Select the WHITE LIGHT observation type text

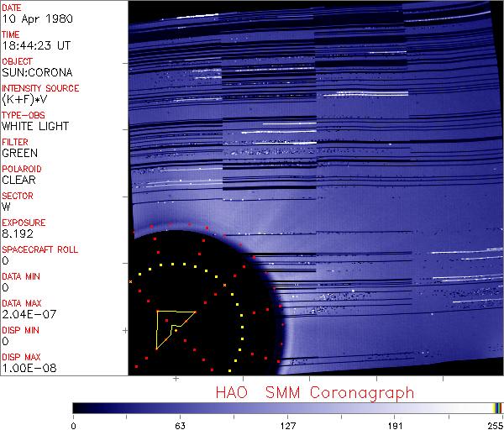34,126
